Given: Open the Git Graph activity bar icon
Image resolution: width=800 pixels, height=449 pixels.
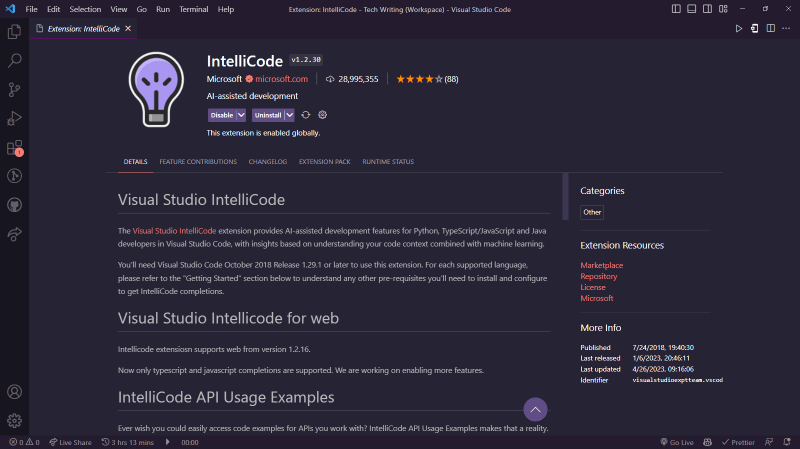Looking at the screenshot, I should coord(14,176).
